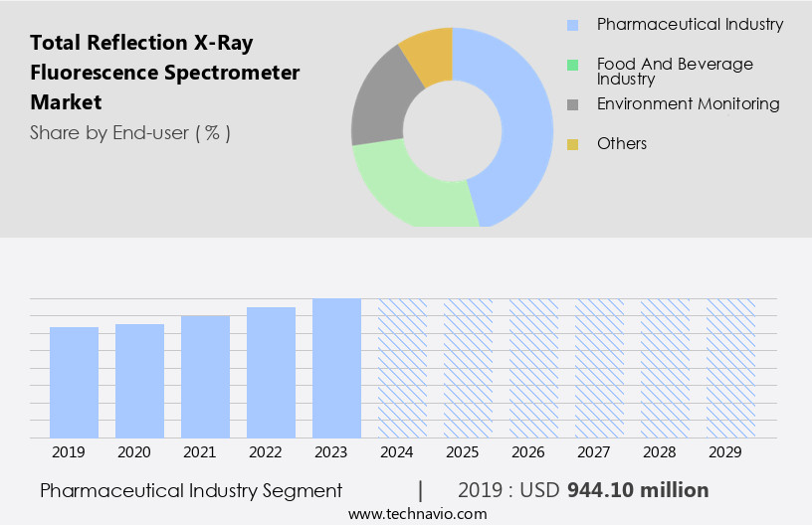812x525 pixels.
Task: Click the 2024 hatched forecast bar
Action: coord(402,368)
